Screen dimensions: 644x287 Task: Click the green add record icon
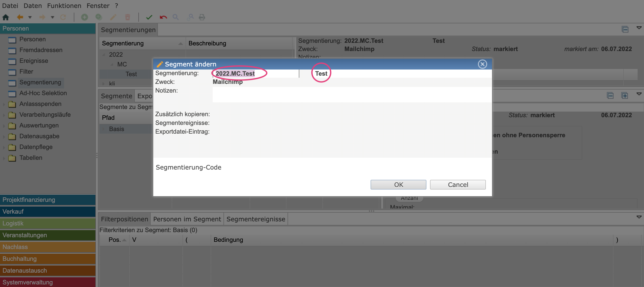point(84,17)
